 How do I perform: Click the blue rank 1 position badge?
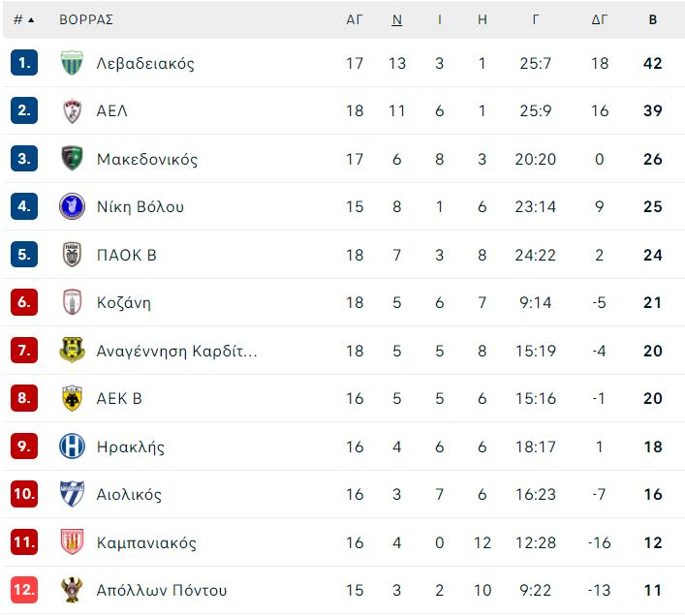pos(24,63)
